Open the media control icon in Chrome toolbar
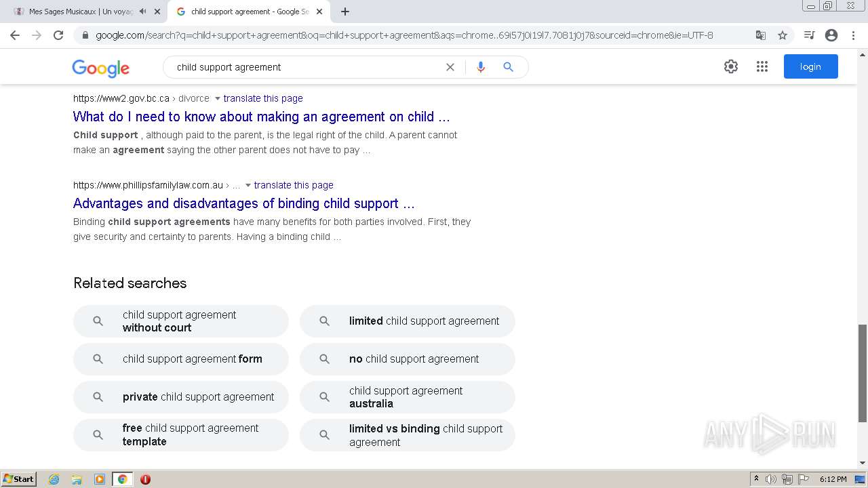Viewport: 868px width, 488px height. (x=809, y=35)
